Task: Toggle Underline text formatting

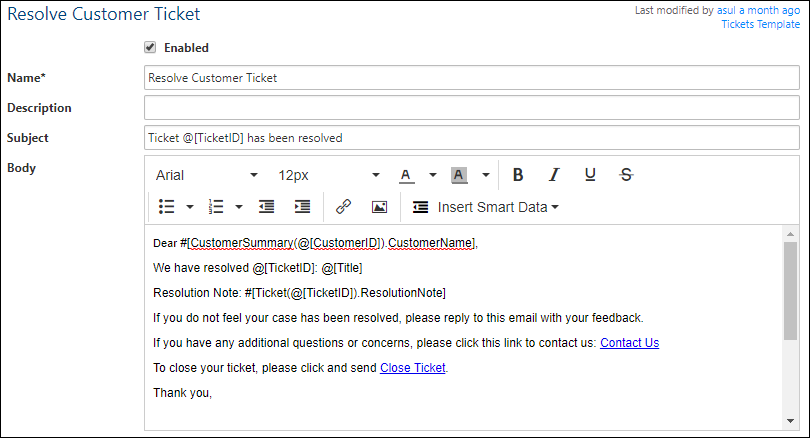Action: [590, 175]
